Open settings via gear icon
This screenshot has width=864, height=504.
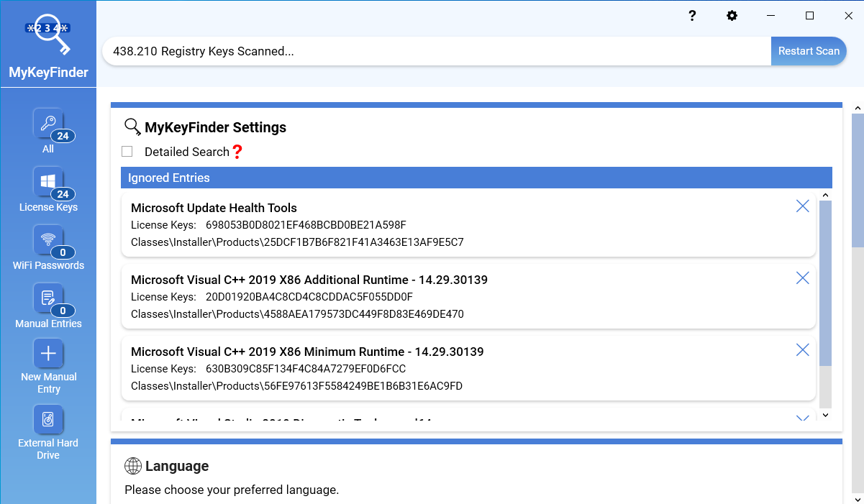click(732, 16)
